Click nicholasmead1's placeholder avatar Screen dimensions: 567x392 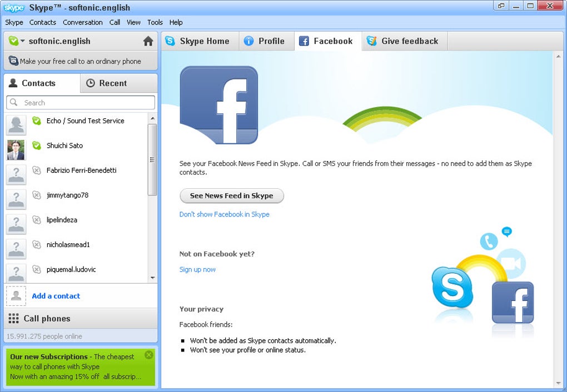pos(16,249)
